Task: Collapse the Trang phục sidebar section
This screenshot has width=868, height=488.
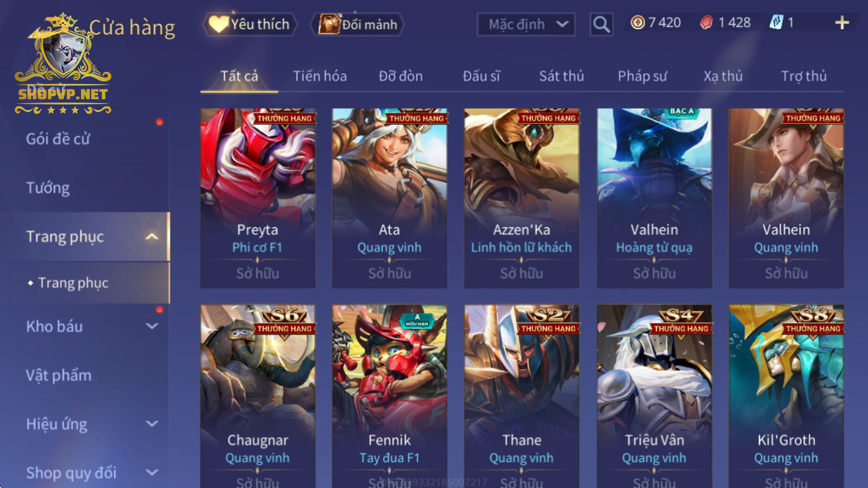Action: click(152, 237)
